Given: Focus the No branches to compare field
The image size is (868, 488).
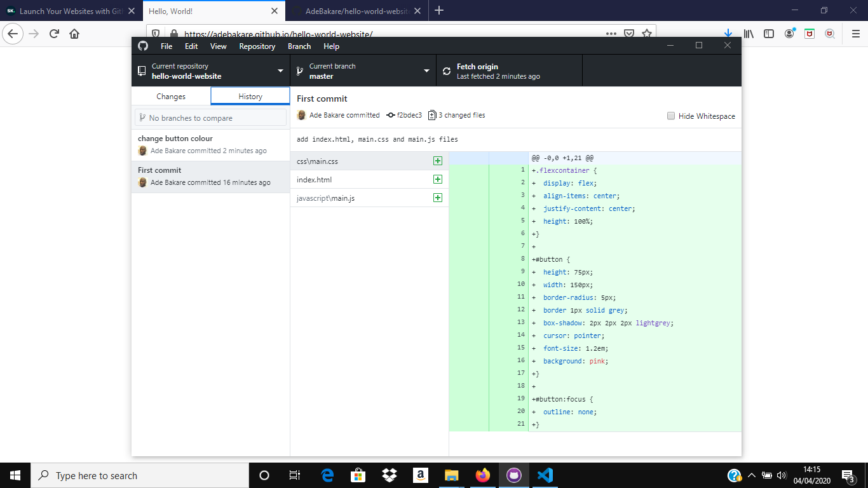Looking at the screenshot, I should pyautogui.click(x=211, y=118).
